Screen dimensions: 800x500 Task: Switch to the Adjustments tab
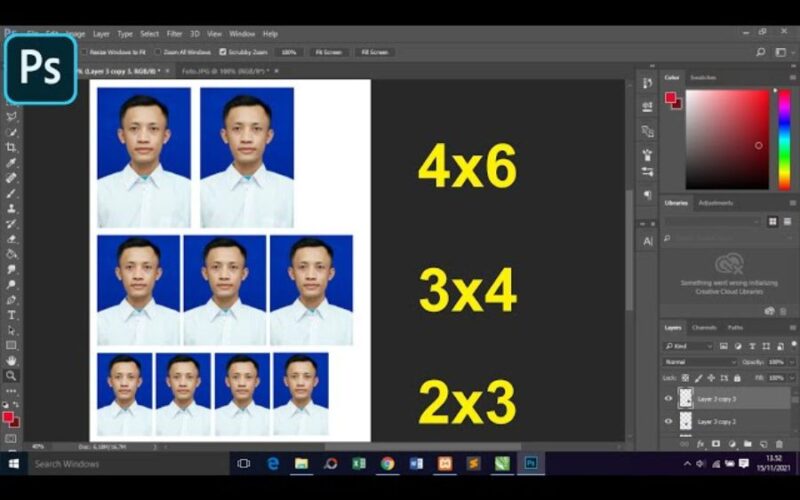point(715,203)
